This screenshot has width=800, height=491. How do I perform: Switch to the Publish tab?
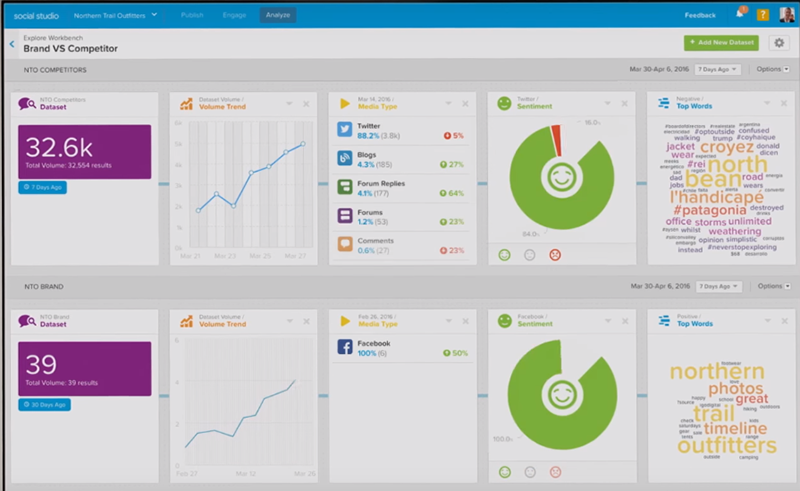pyautogui.click(x=193, y=15)
